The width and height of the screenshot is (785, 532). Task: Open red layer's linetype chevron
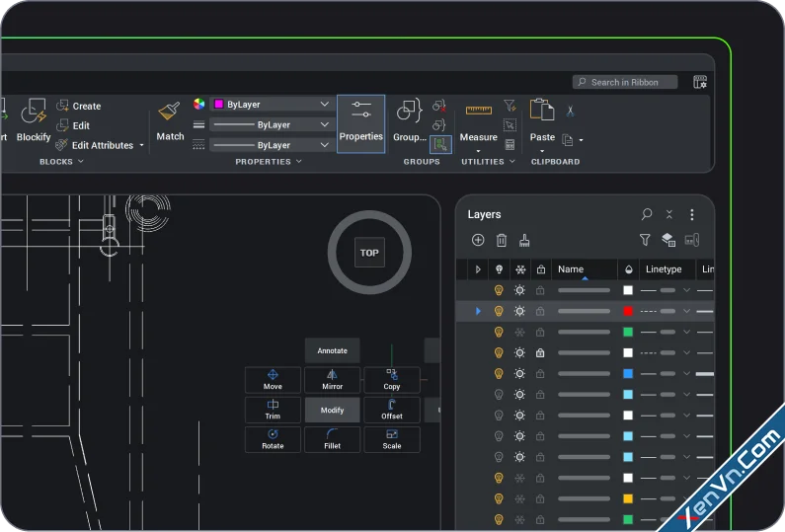(x=686, y=311)
